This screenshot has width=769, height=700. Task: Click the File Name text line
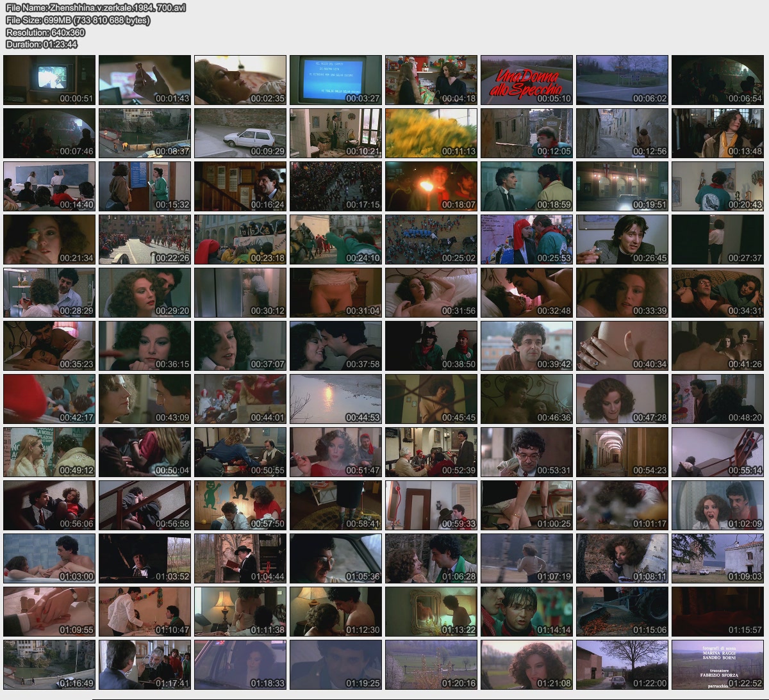tap(96, 8)
